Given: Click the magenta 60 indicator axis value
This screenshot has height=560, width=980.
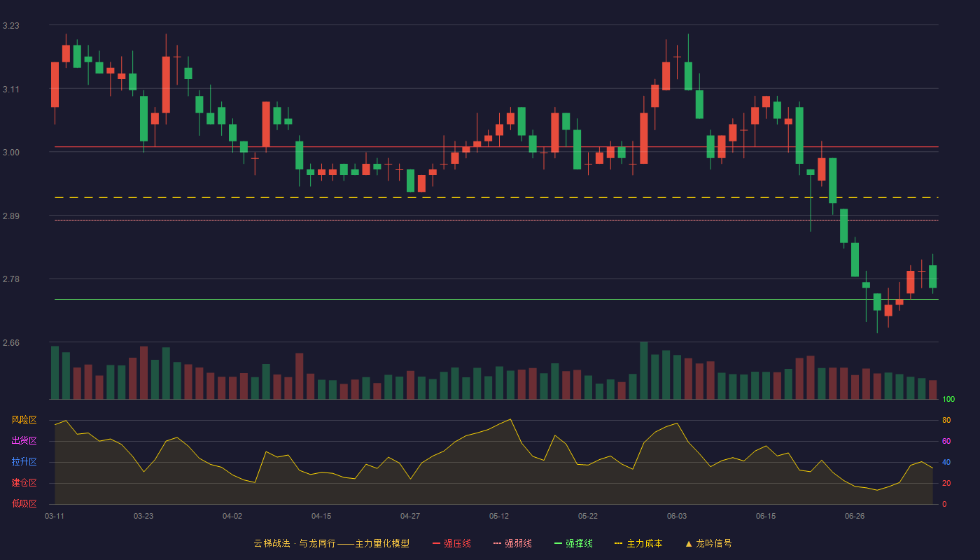Looking at the screenshot, I should pyautogui.click(x=946, y=441).
